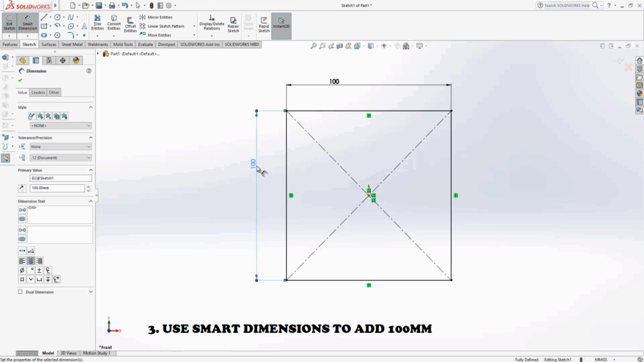Open the tolerance type None dropdown
This screenshot has width=644, height=362.
(x=60, y=146)
